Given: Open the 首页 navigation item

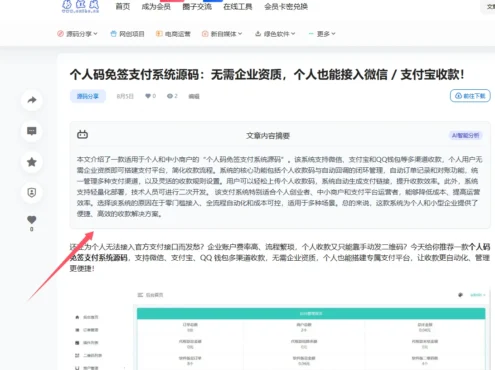Looking at the screenshot, I should tap(123, 6).
